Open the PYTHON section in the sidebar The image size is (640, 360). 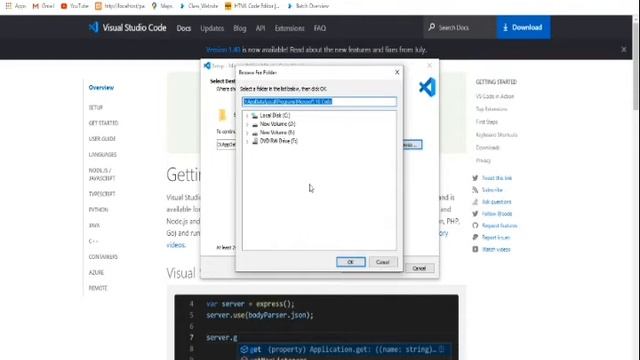coord(98,210)
